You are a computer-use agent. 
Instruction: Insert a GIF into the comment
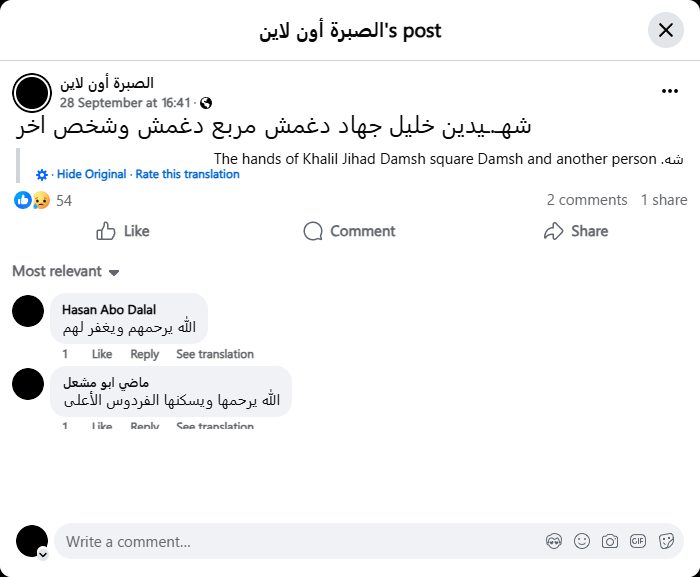(x=638, y=541)
